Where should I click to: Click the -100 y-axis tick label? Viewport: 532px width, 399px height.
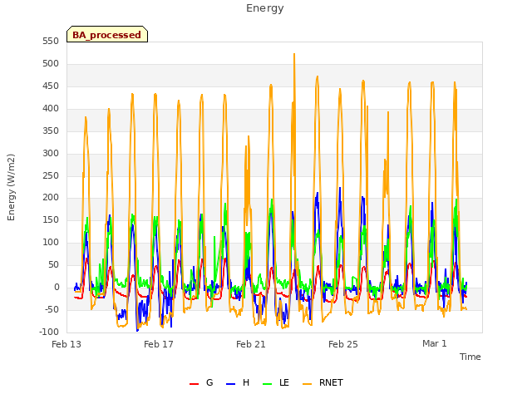point(50,332)
